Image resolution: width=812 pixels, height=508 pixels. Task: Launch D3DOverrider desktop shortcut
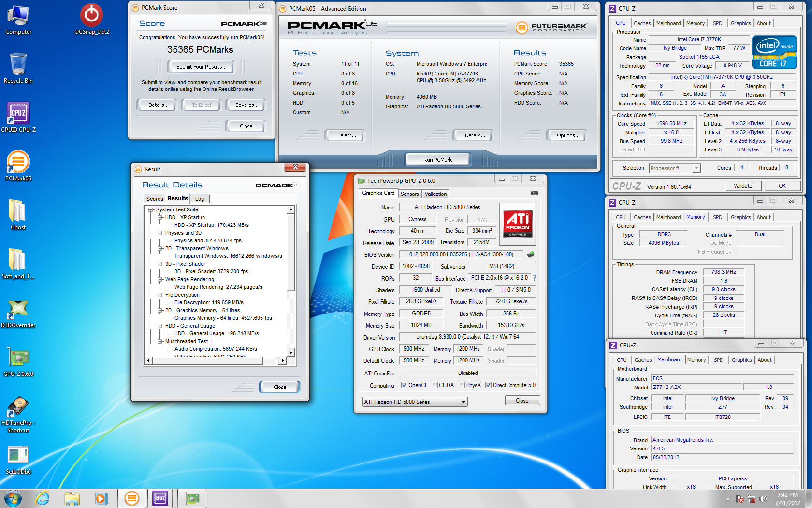(18, 313)
